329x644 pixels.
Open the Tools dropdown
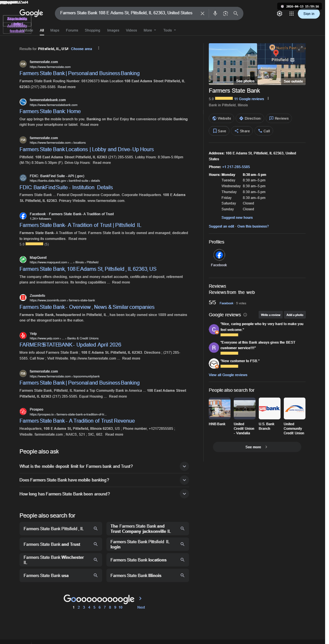click(x=169, y=30)
